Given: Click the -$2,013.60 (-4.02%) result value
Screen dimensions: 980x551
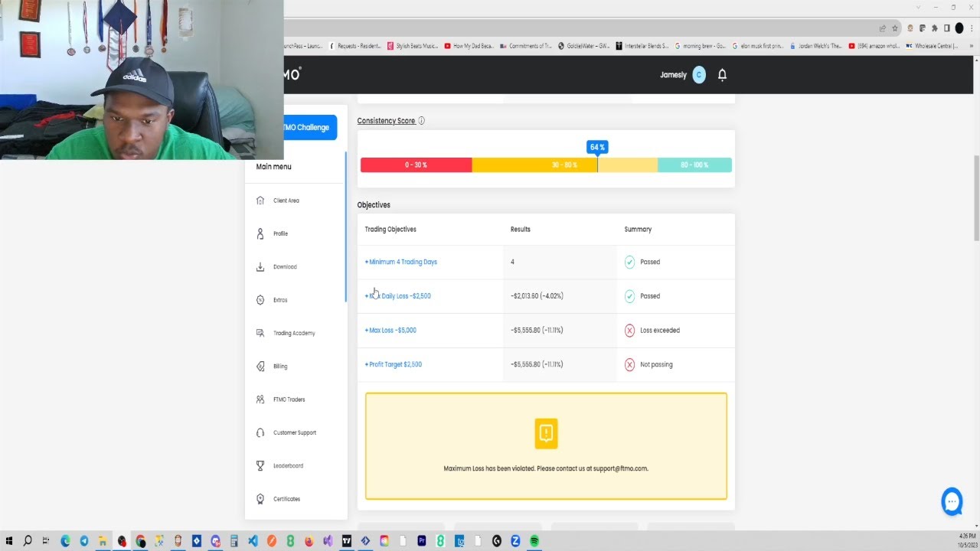Looking at the screenshot, I should 537,296.
